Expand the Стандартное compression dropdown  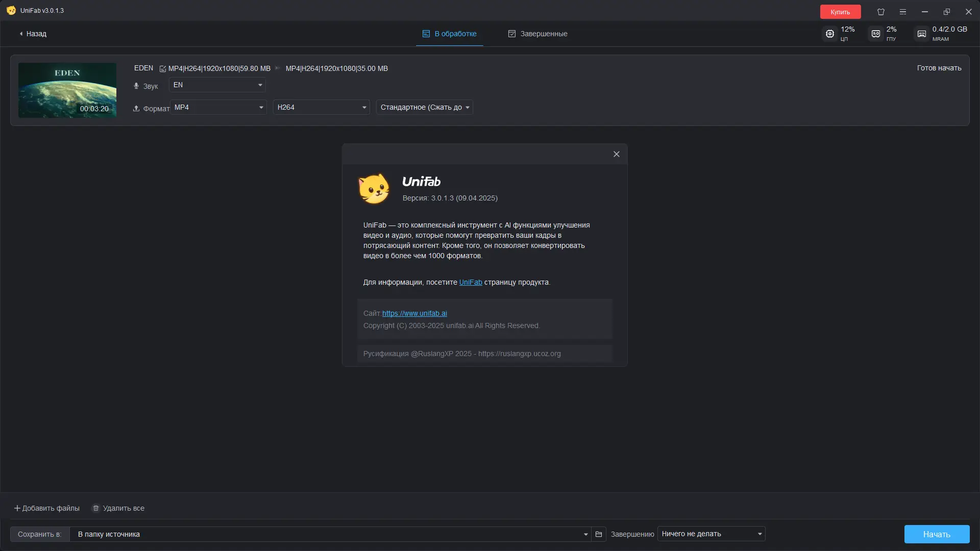[x=425, y=108]
